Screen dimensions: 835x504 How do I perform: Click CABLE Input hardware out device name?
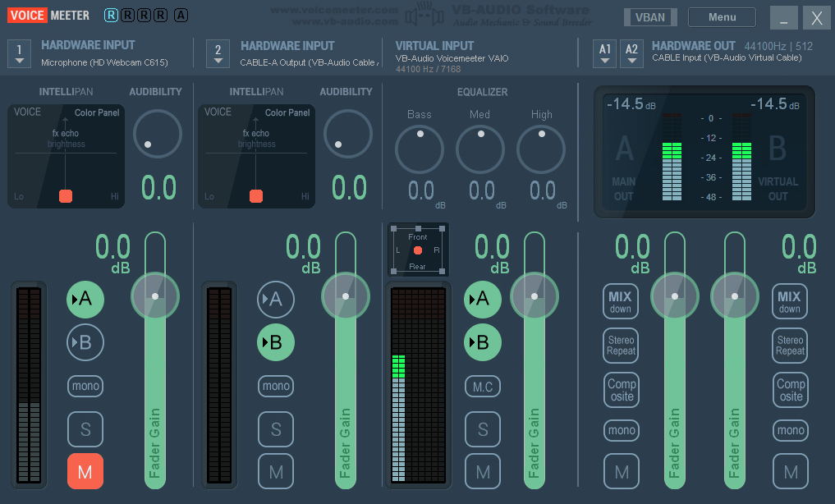pyautogui.click(x=727, y=57)
